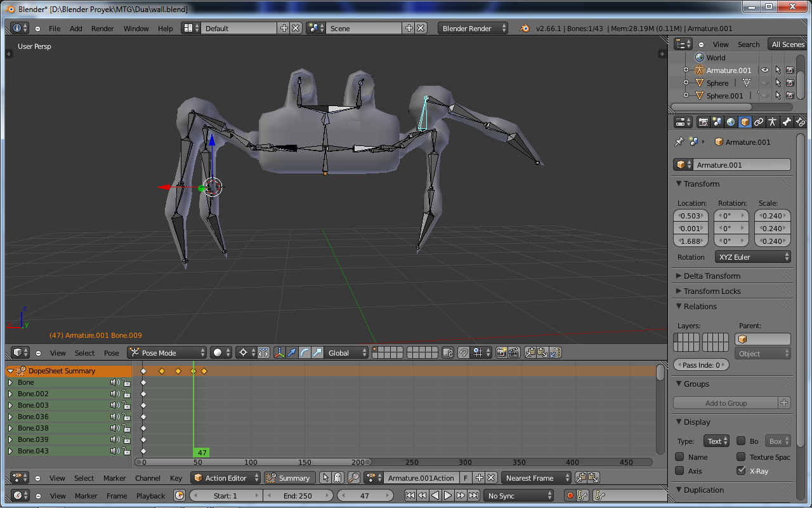Screen dimensions: 812x508
Task: Select the World properties tab icon
Action: pos(731,122)
